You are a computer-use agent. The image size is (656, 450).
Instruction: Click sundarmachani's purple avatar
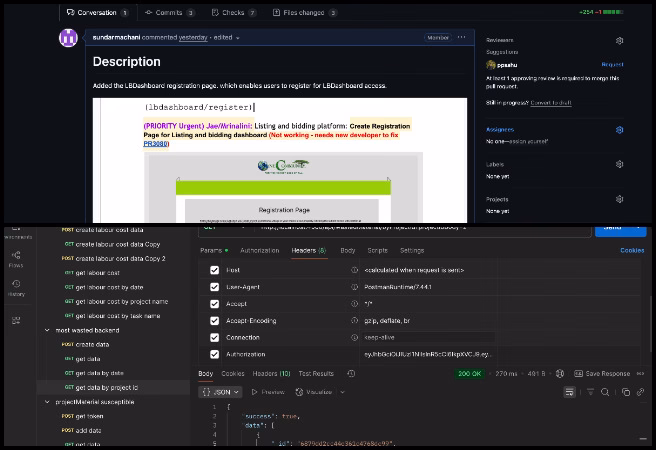pos(68,38)
